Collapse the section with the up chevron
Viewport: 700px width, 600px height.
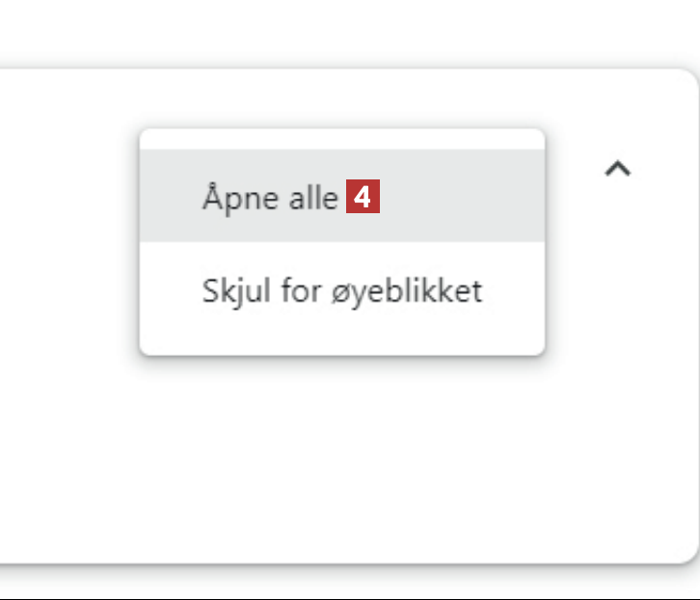(x=617, y=169)
